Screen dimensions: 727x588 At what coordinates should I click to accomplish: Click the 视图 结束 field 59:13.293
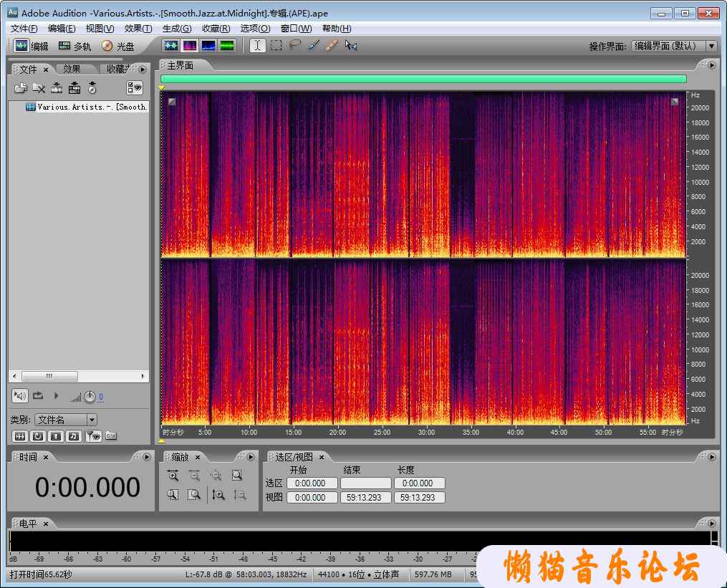tap(366, 498)
